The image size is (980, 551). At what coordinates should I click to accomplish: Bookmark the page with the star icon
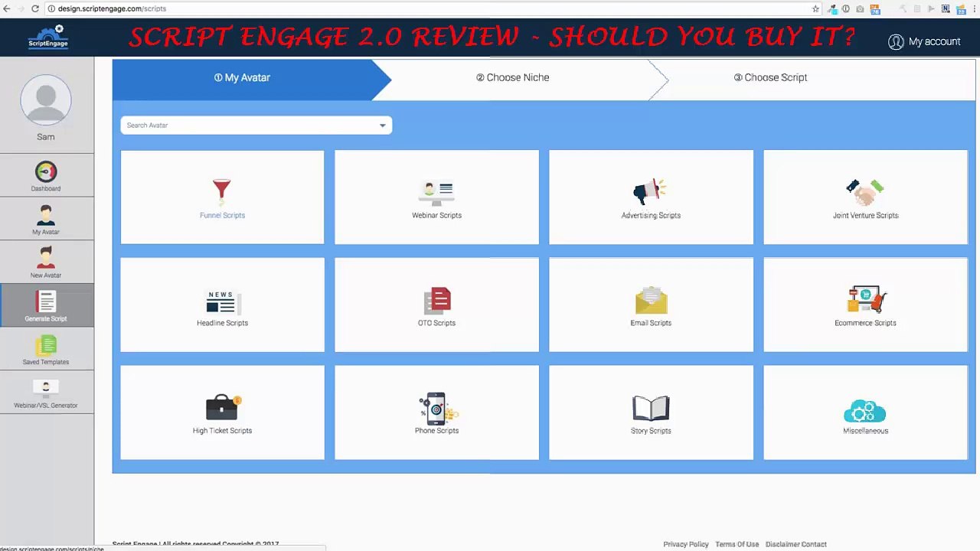pos(815,8)
